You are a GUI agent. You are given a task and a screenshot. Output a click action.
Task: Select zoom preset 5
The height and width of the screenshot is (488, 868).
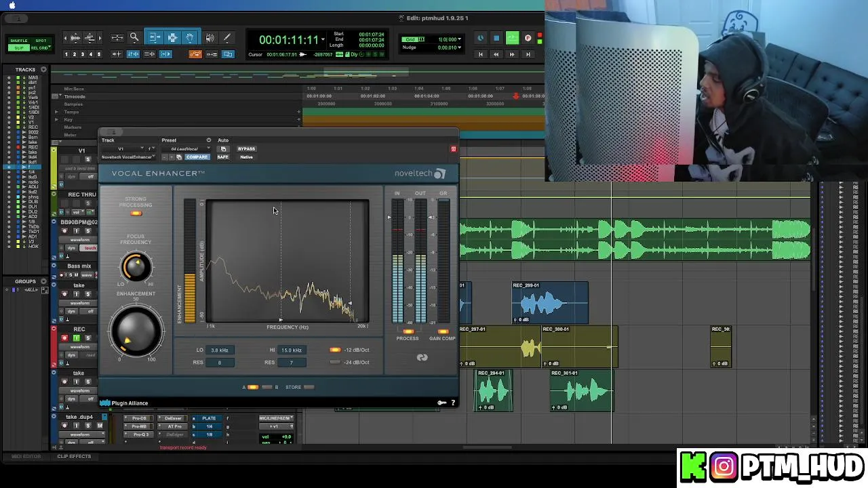click(x=99, y=54)
